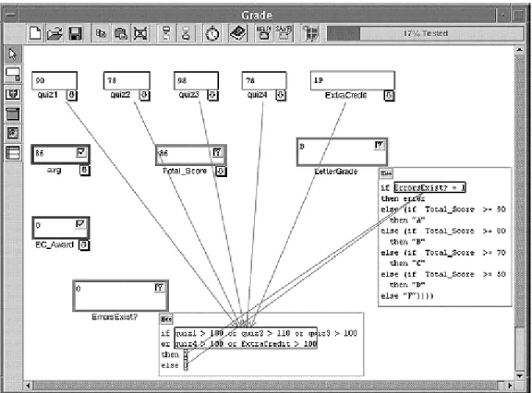
Task: Click the SAVE test toolbar button
Action: pos(284,33)
